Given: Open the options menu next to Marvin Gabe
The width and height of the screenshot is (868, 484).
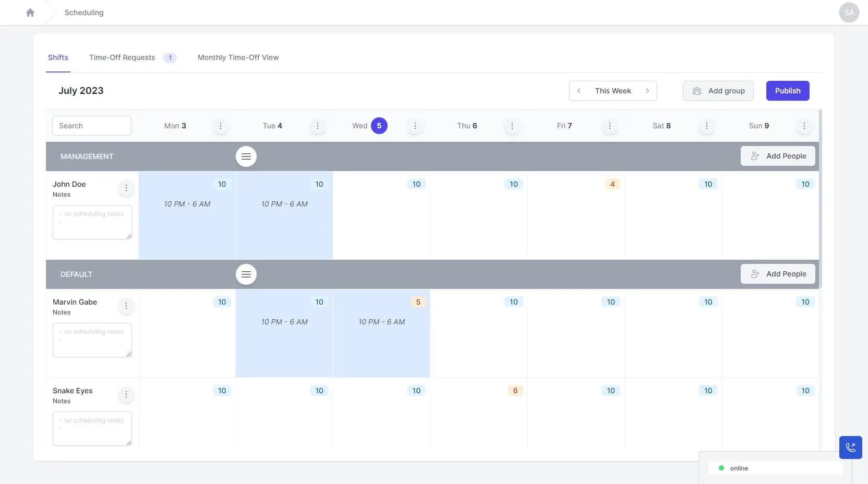Looking at the screenshot, I should [x=126, y=307].
